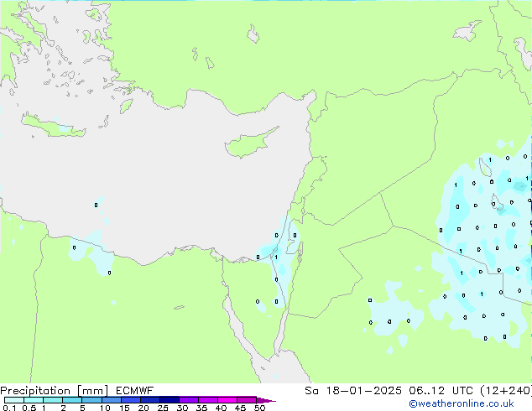Click the '0.5' legend scale label

[x=29, y=408]
